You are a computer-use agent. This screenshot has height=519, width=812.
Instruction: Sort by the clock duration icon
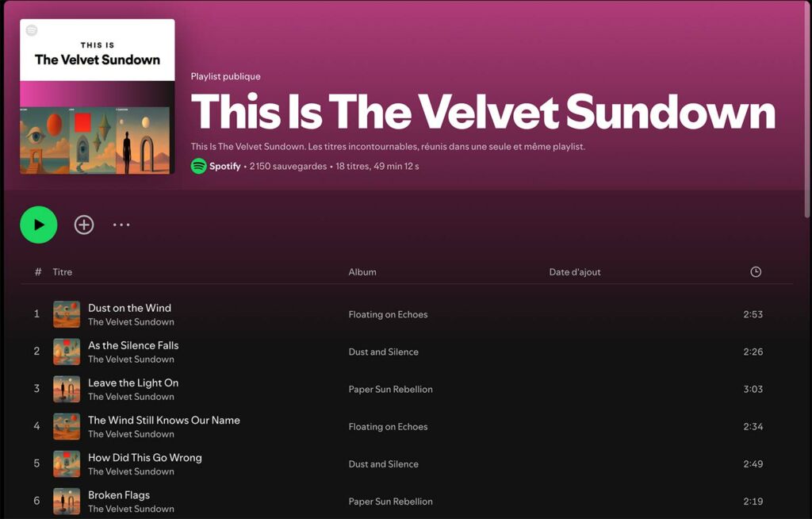(756, 272)
